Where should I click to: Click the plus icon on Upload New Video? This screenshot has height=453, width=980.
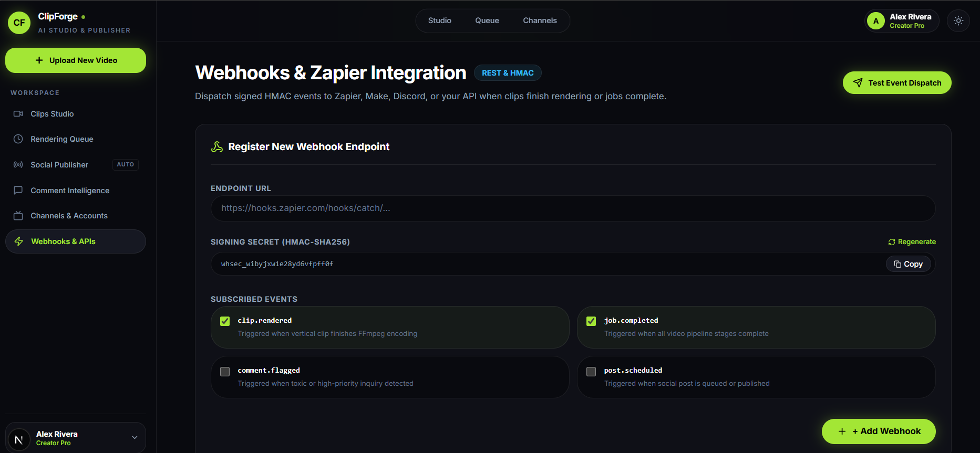tap(39, 60)
